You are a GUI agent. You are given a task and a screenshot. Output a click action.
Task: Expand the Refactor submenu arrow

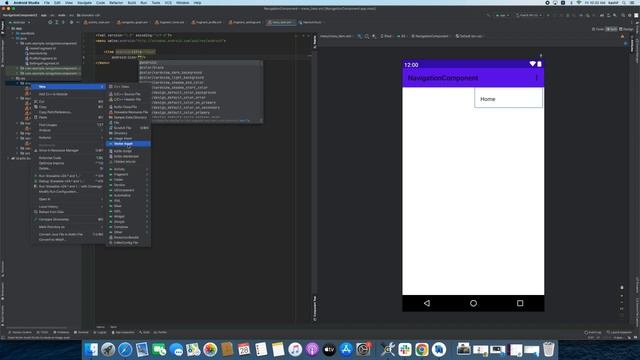102,138
